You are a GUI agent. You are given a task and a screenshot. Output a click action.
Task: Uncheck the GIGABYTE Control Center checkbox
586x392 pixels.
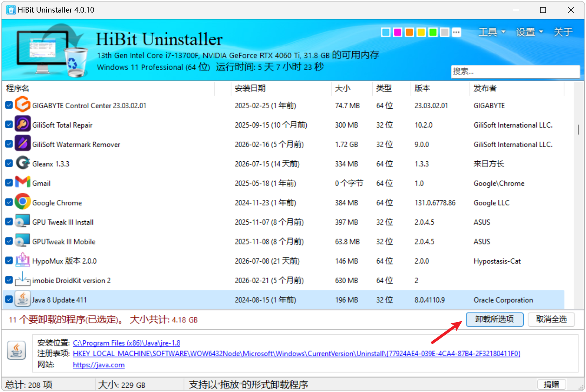point(9,105)
